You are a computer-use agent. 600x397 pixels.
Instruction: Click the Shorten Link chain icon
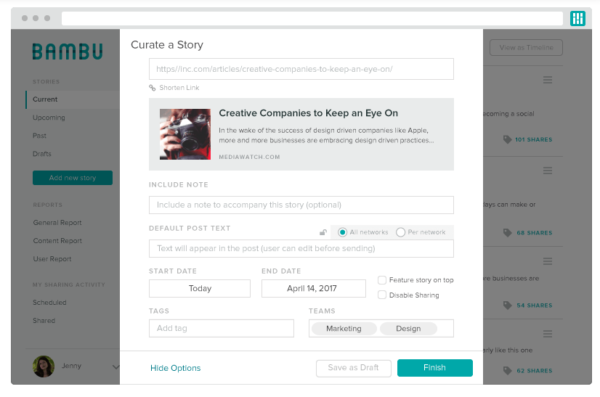click(x=152, y=88)
